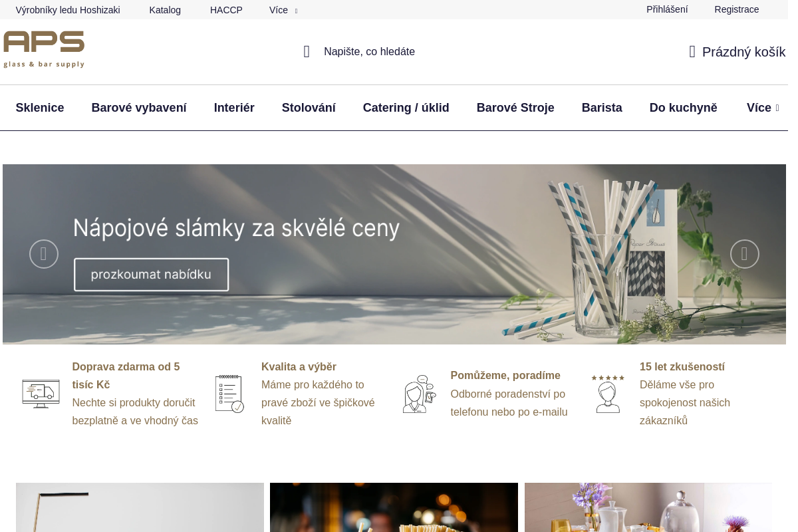This screenshot has width=798, height=532.
Task: Open the Přihlášení login link
Action: [x=667, y=9]
